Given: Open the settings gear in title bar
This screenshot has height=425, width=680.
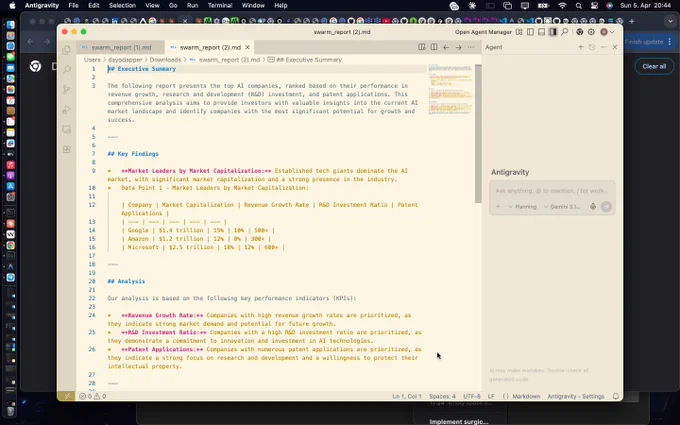Looking at the screenshot, I should 591,32.
